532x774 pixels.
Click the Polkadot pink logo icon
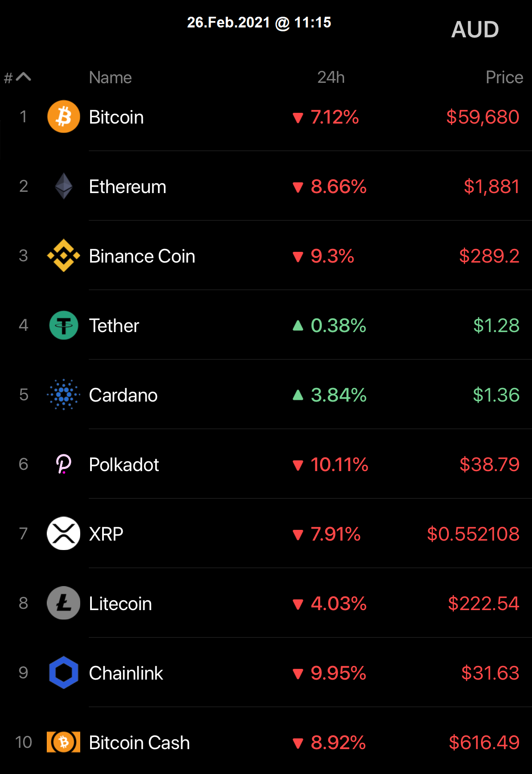click(63, 464)
